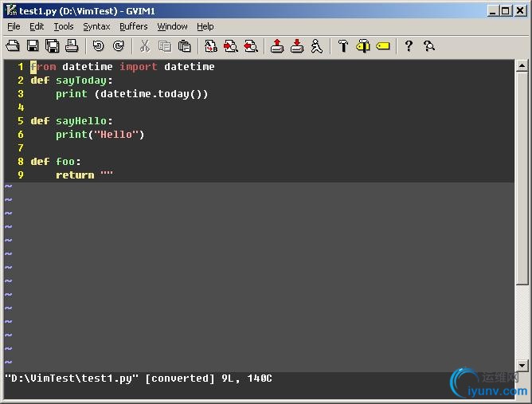Viewport: 532px width, 404px height.
Task: Click the 'return' keyword on line 9
Action: pyautogui.click(x=75, y=175)
